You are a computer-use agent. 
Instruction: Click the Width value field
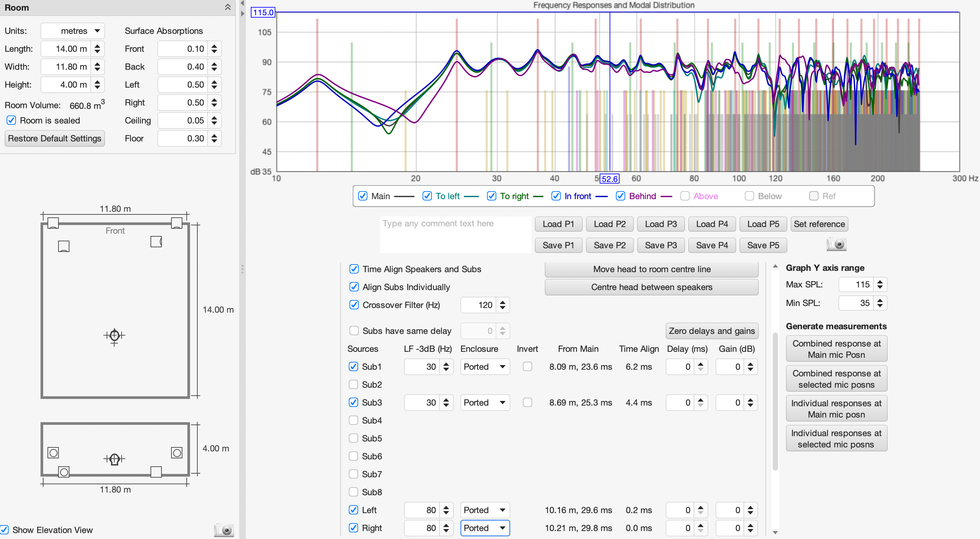click(x=65, y=66)
